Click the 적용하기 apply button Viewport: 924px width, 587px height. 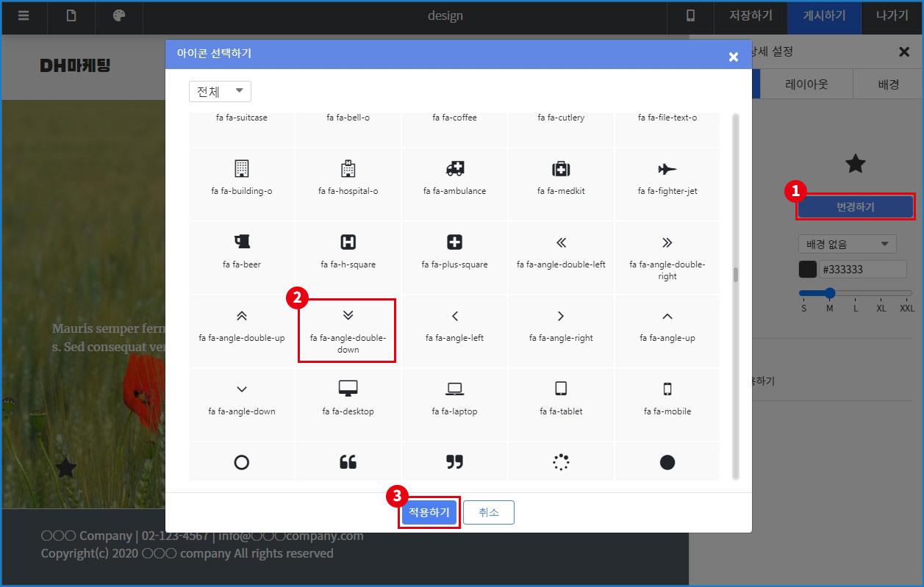429,513
